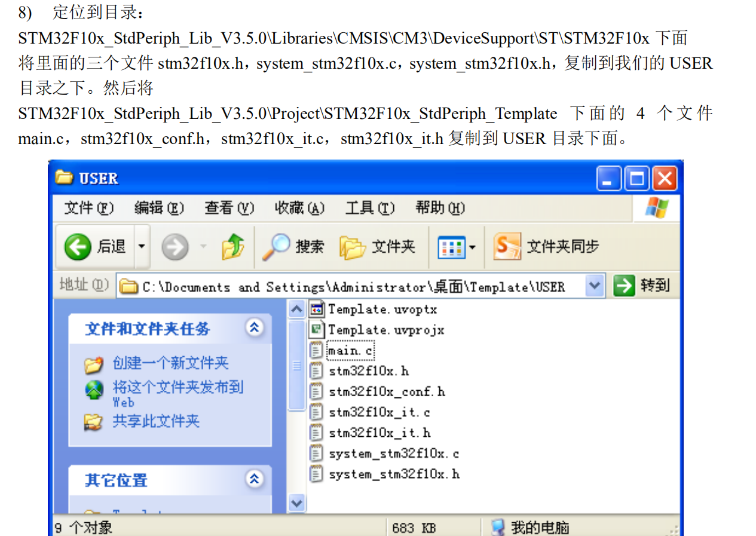Click the 9 个对象 status bar text
This screenshot has width=756, height=536.
coord(84,528)
